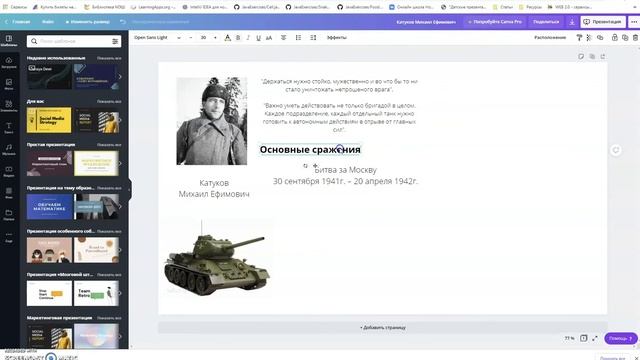The height and width of the screenshot is (360, 640).
Task: Expand education presentation templates row arrow
Action: [x=120, y=207]
